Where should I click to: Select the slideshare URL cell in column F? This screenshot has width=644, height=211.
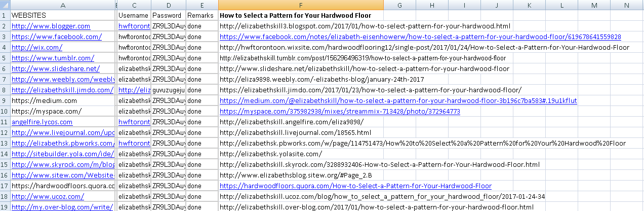pyautogui.click(x=301, y=68)
